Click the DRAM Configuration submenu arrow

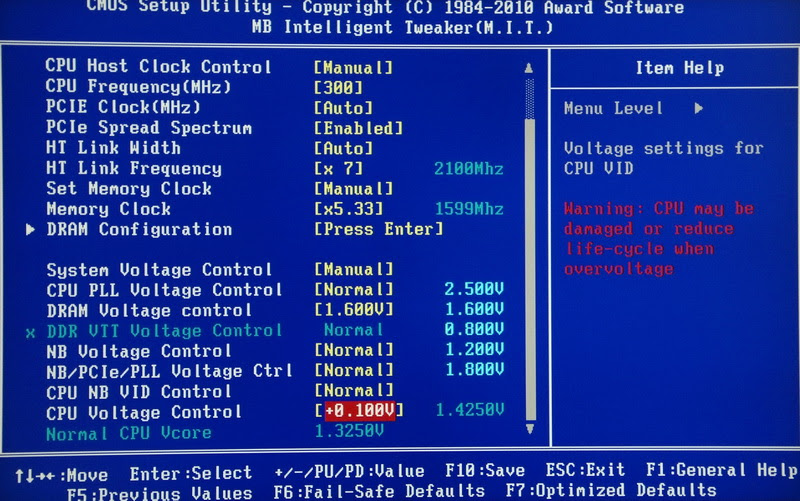click(31, 230)
